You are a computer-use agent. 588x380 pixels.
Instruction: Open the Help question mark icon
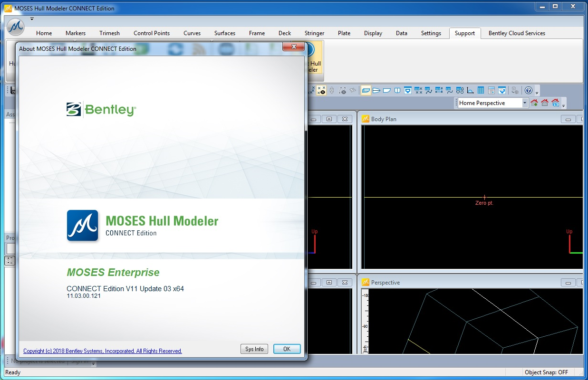(529, 90)
